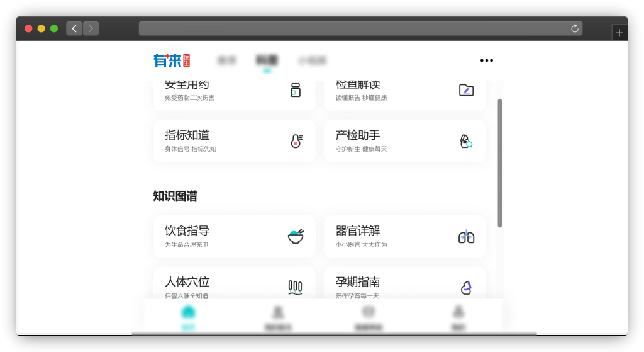Click the text 身体信号 指标先知
This screenshot has width=644, height=352.
coord(191,149)
